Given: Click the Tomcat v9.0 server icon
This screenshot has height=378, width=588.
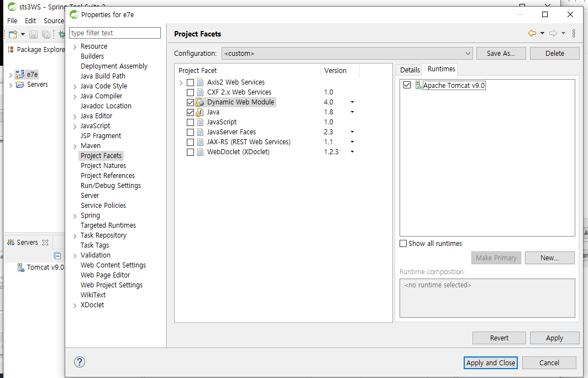Looking at the screenshot, I should [21, 267].
